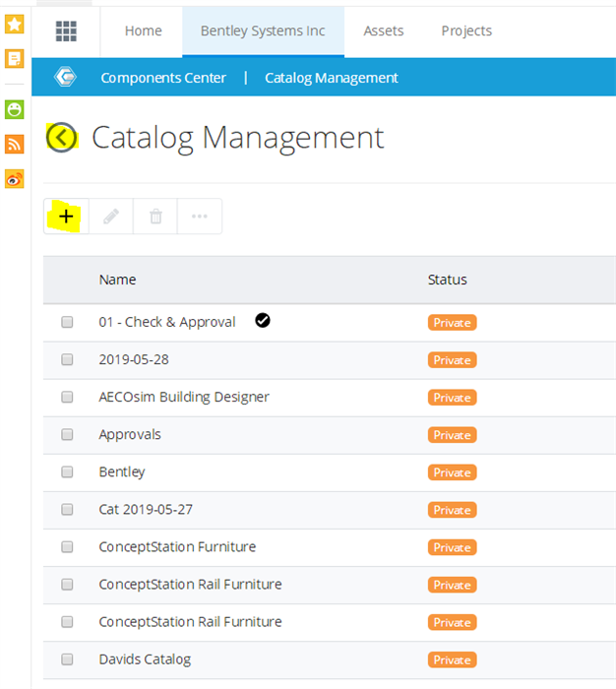
Task: Click the checkmark badge beside 01 - Check & Approval
Action: [x=263, y=320]
